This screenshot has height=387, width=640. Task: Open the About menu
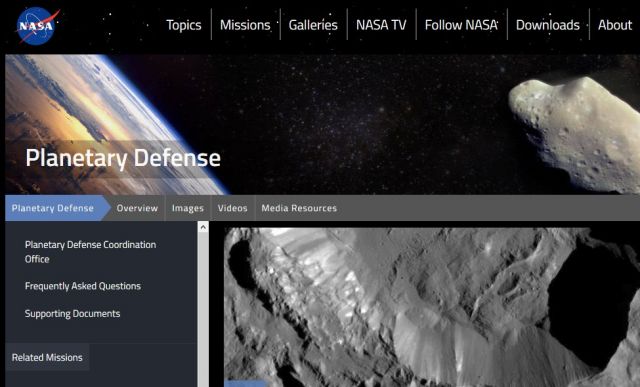pyautogui.click(x=615, y=25)
